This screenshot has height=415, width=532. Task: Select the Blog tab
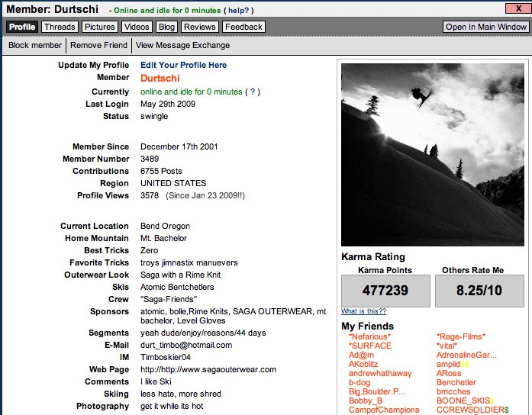166,27
